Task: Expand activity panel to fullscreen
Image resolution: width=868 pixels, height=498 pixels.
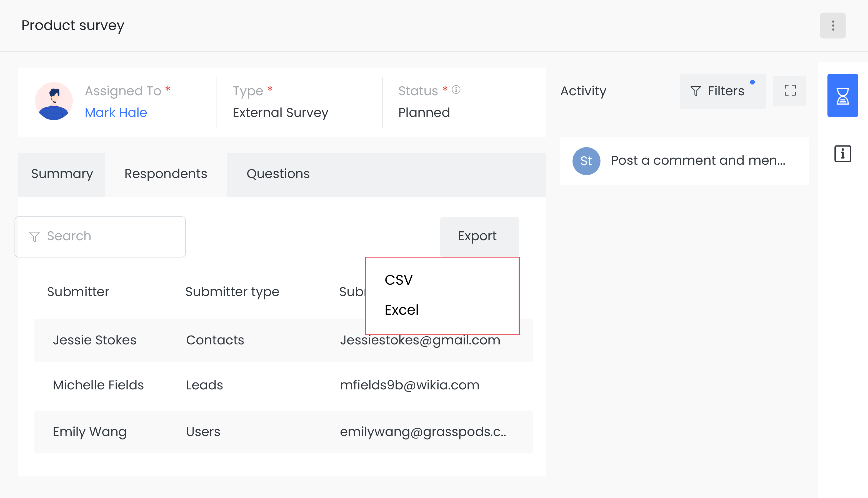Action: coord(790,91)
